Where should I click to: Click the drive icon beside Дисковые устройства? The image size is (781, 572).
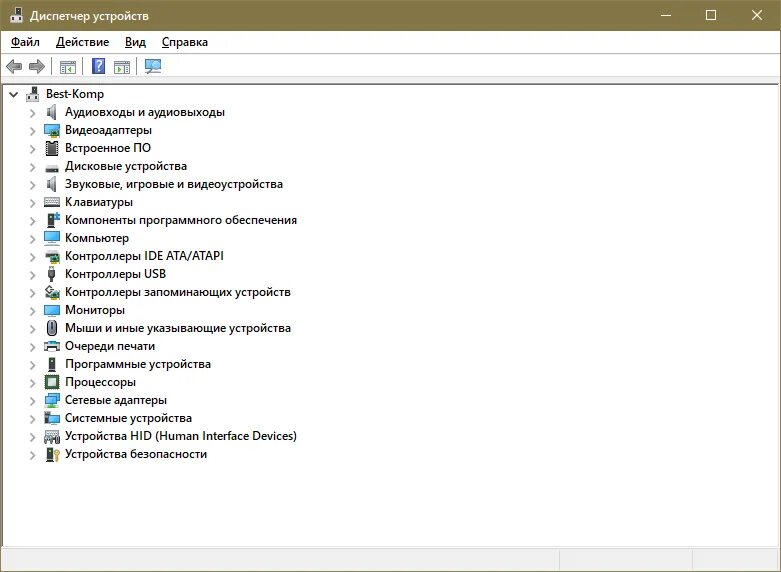(52, 168)
